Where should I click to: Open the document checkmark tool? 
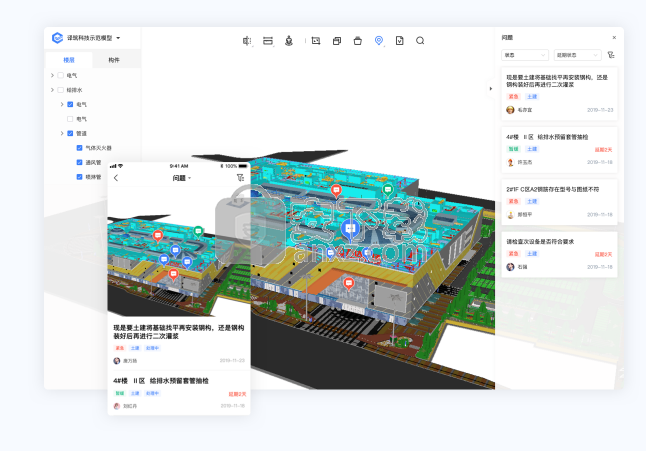[x=399, y=40]
